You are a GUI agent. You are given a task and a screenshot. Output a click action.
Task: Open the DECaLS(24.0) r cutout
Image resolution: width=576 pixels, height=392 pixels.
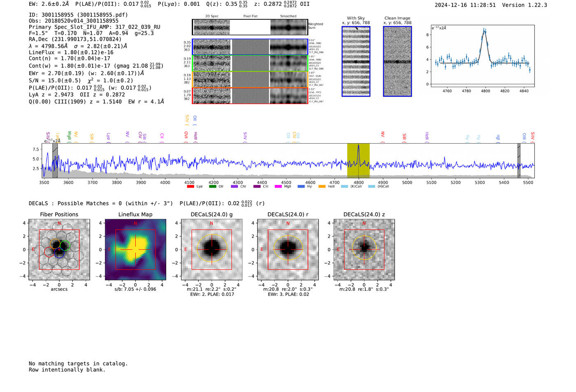click(x=288, y=250)
